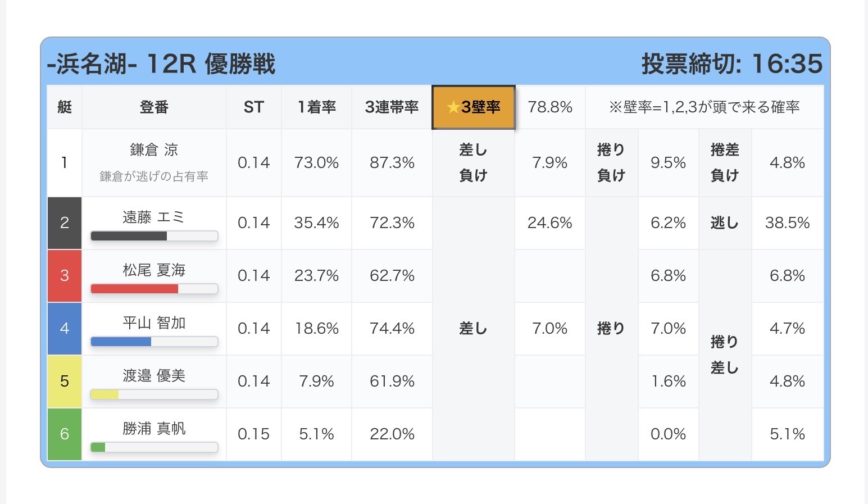Select boat number 3 red cell

65,276
